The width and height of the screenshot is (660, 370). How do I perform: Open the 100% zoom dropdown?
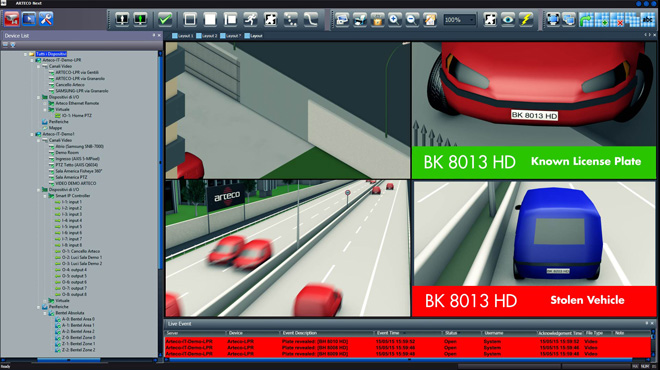coord(459,20)
